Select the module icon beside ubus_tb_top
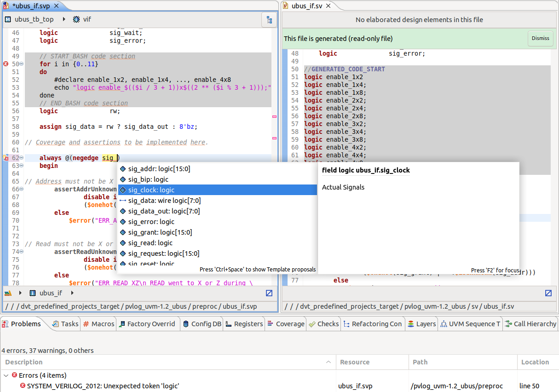 [7, 19]
